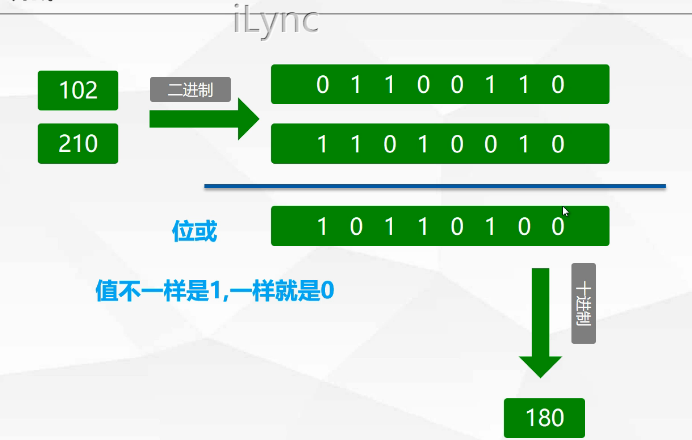The height and width of the screenshot is (440, 692).
Task: Select the green 180 result box
Action: click(544, 417)
